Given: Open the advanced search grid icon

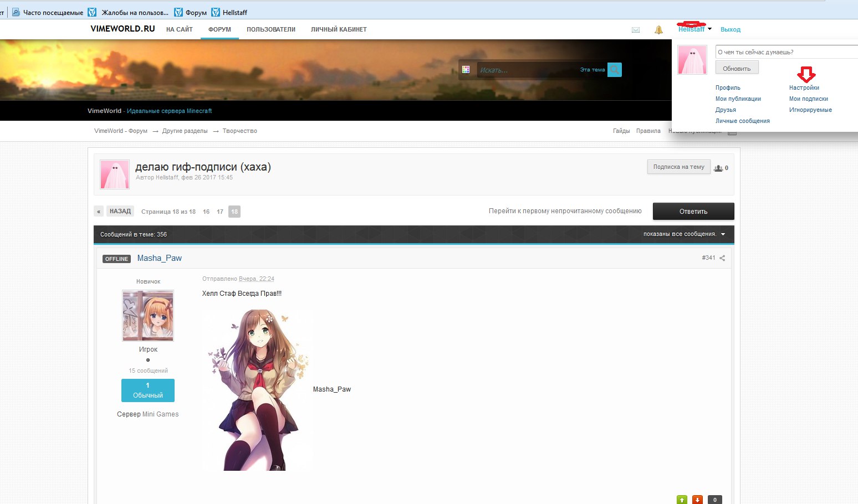Looking at the screenshot, I should [x=466, y=70].
